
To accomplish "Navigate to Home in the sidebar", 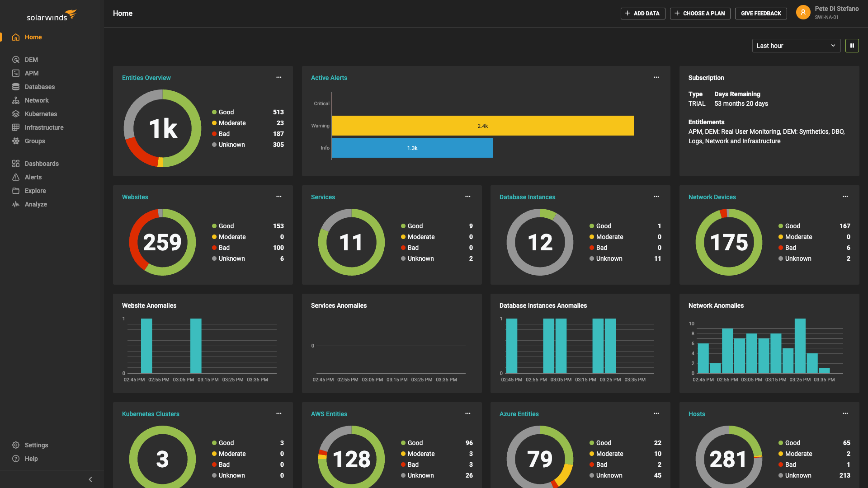I will click(x=33, y=37).
